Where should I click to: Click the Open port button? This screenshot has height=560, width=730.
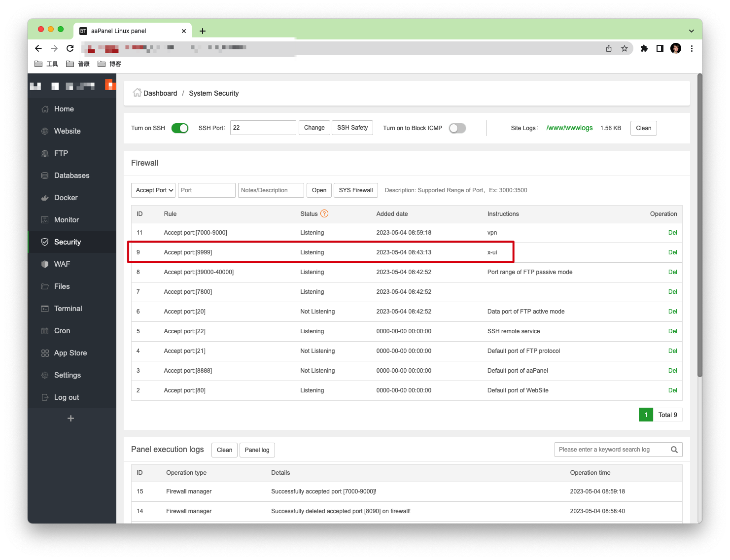319,190
